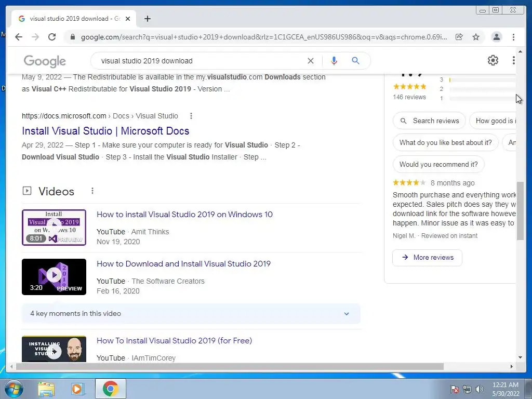Open How to Download and Install Visual Studio 2019

(x=183, y=263)
